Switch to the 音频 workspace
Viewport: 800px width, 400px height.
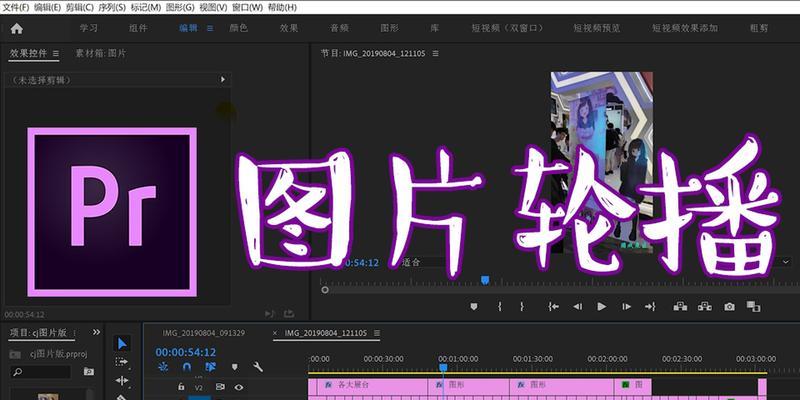(339, 29)
